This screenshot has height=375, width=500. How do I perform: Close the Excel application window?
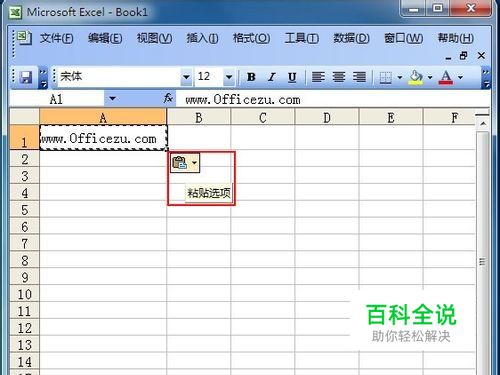(x=470, y=8)
